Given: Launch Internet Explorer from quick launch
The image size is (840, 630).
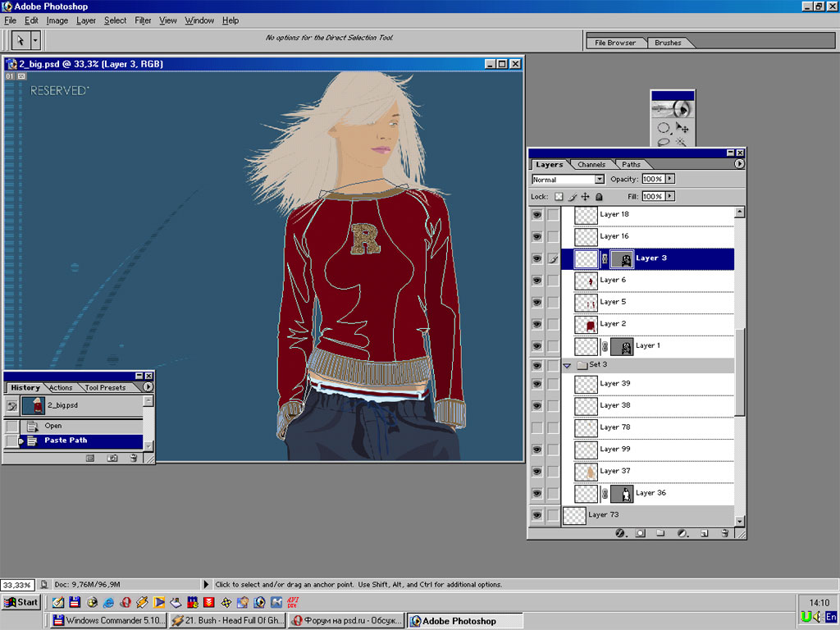Looking at the screenshot, I should pos(108,602).
